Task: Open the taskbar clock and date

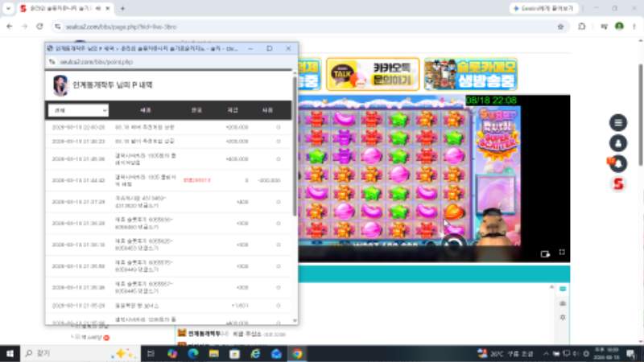Action: click(x=606, y=353)
